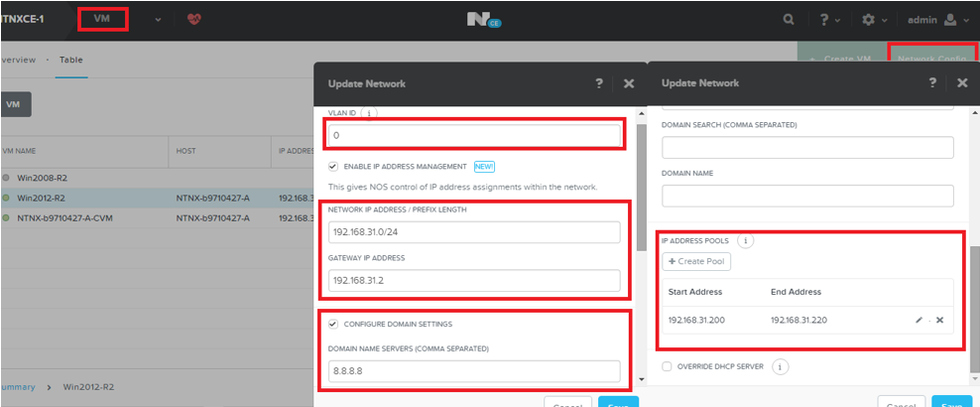Edit the 192.168.31.200 pool with pencil icon
Screen dimensions: 980x407
click(x=917, y=321)
